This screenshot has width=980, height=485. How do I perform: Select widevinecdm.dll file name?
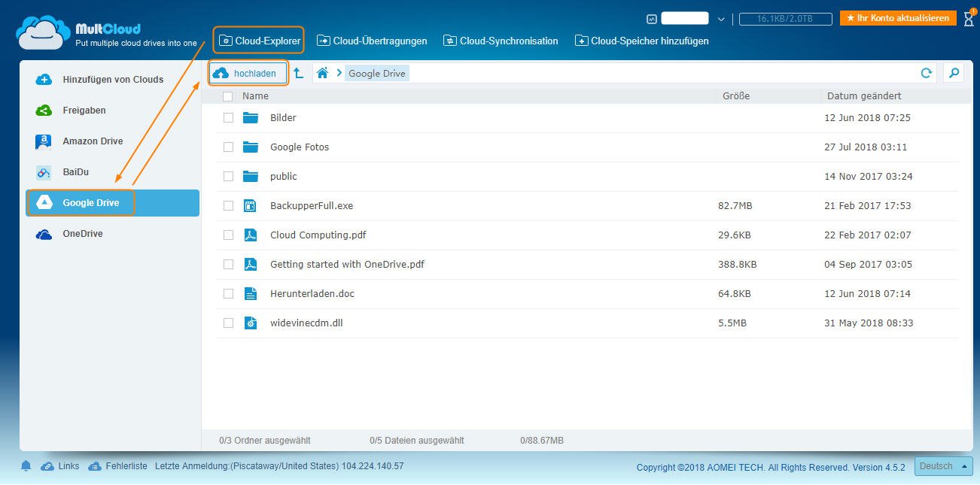pyautogui.click(x=306, y=323)
